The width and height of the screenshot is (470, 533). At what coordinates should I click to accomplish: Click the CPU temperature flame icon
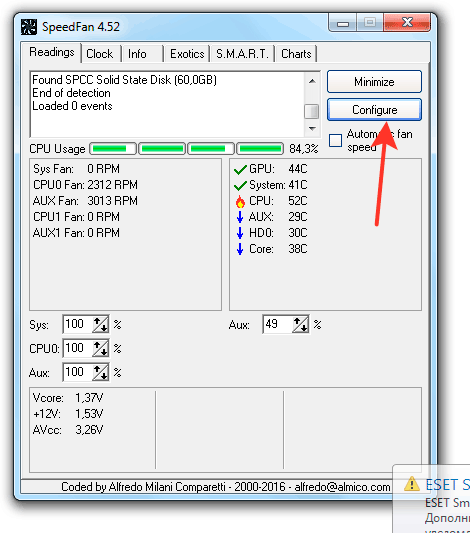point(240,201)
